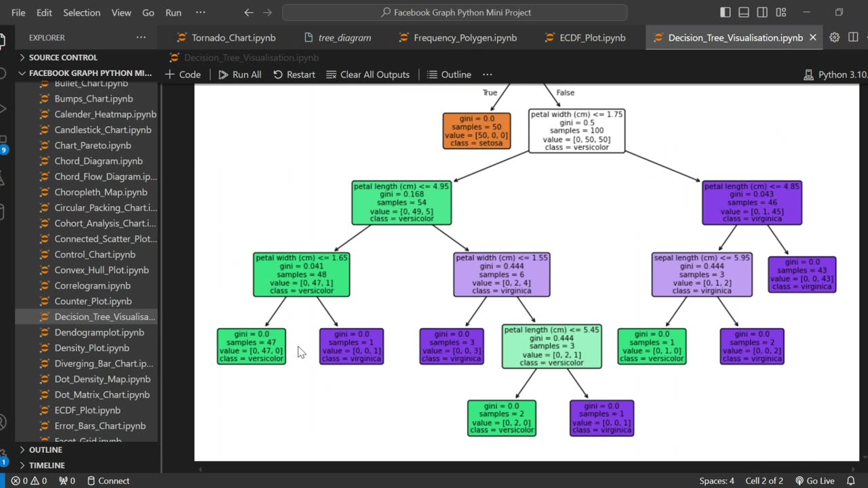Screen dimensions: 868x488
Task: Switch to the Tornado_Chart.ipynb tab
Action: [226, 37]
